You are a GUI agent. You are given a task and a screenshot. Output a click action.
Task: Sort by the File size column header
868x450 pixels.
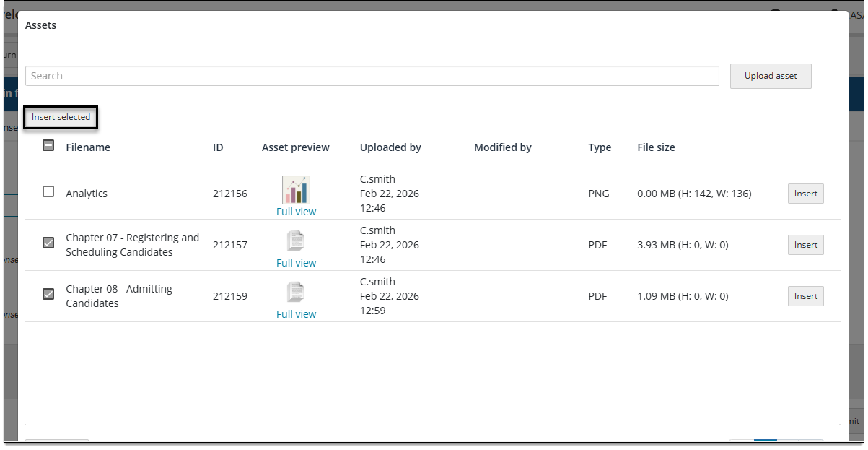click(x=657, y=147)
